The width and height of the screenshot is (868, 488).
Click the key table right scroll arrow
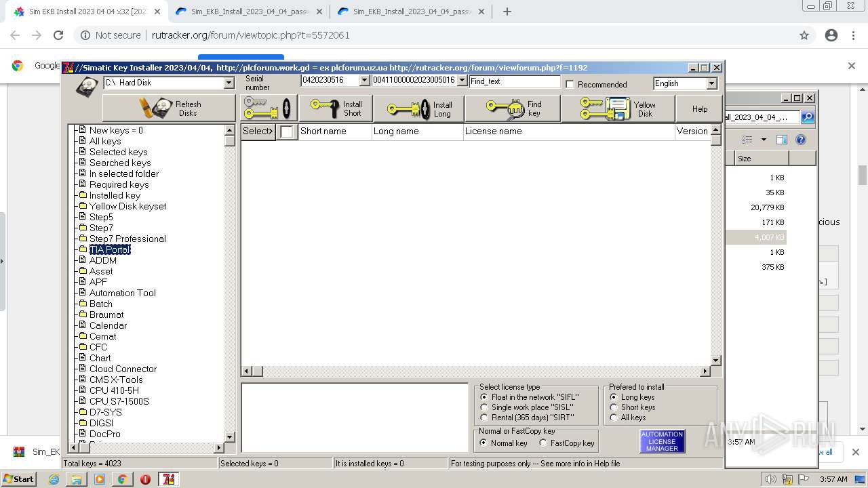point(705,371)
